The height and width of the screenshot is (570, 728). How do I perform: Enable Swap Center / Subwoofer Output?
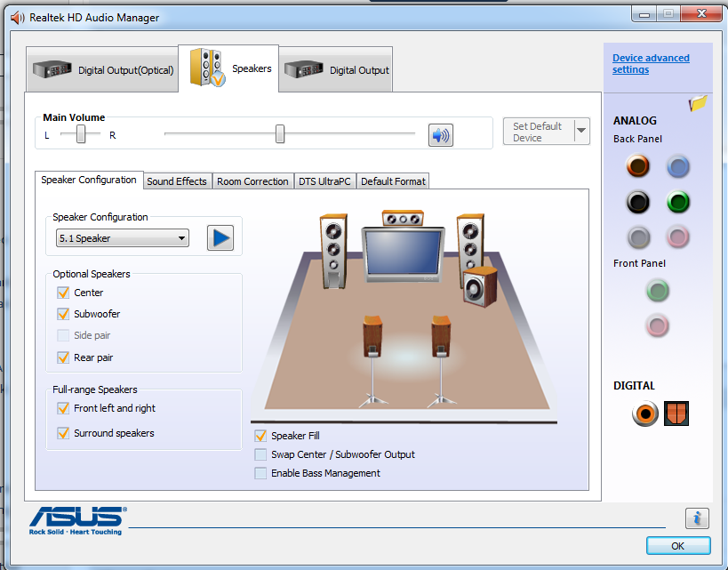pyautogui.click(x=260, y=454)
